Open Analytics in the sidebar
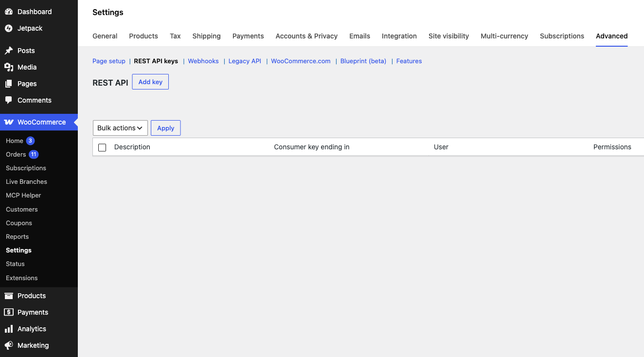644x357 pixels. [32, 329]
